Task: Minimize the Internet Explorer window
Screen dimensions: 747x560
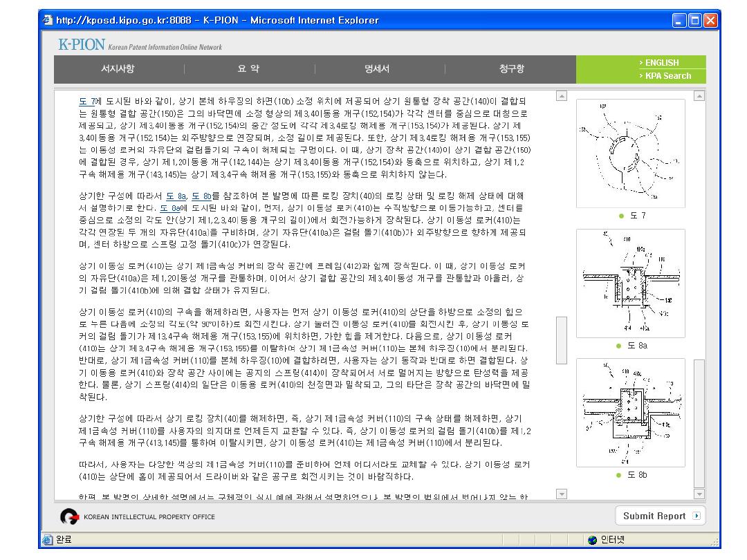Action: [679, 20]
